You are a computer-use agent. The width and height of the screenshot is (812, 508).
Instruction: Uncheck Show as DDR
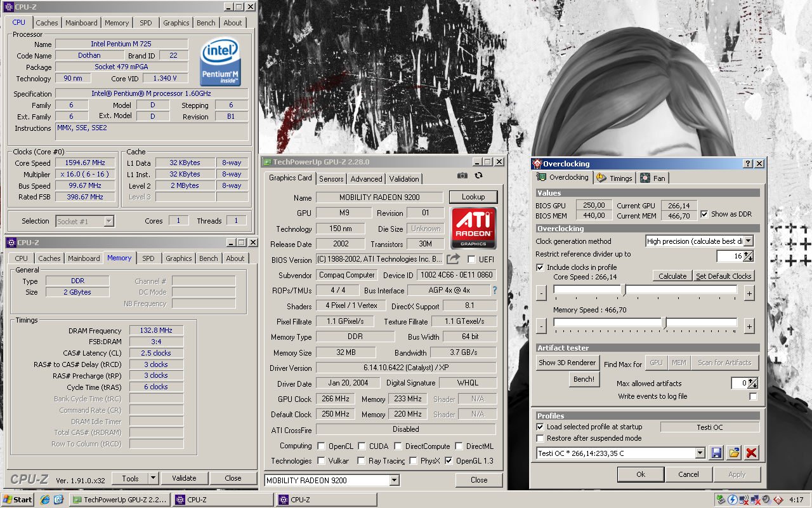[704, 214]
